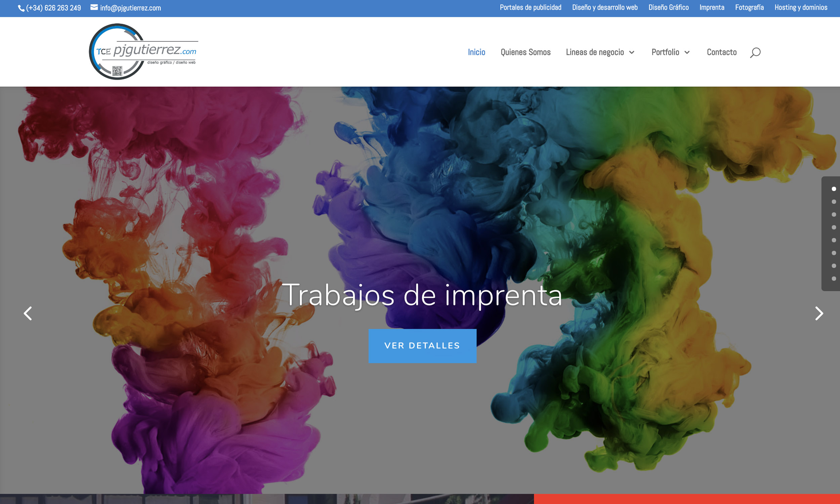Image resolution: width=840 pixels, height=504 pixels.
Task: Expand the Lineas de negocio chevron
Action: coord(632,52)
